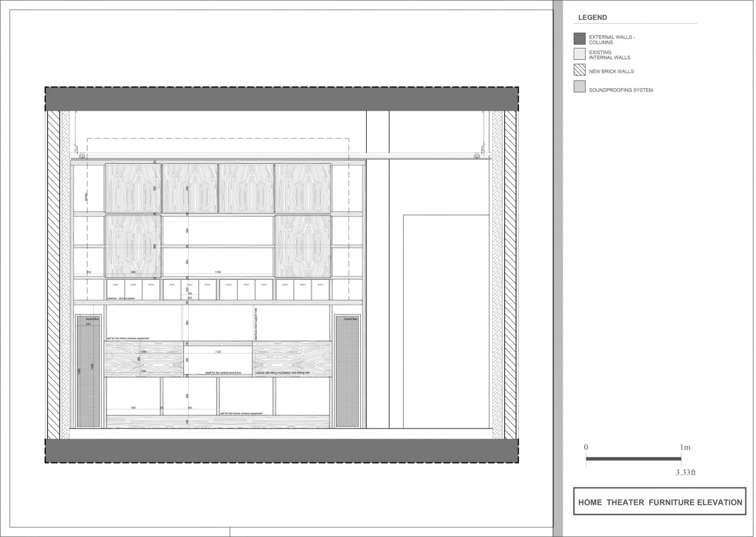Click lower 'self for the home cimena equipment' note
756x537 pixels.
241,413
